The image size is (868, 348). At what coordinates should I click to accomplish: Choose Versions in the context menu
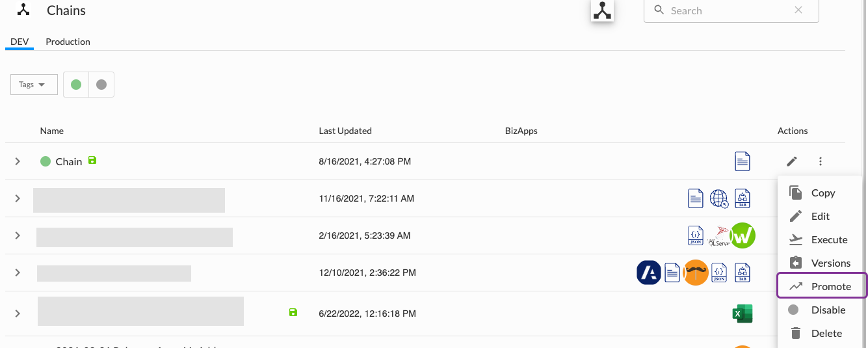(x=822, y=263)
